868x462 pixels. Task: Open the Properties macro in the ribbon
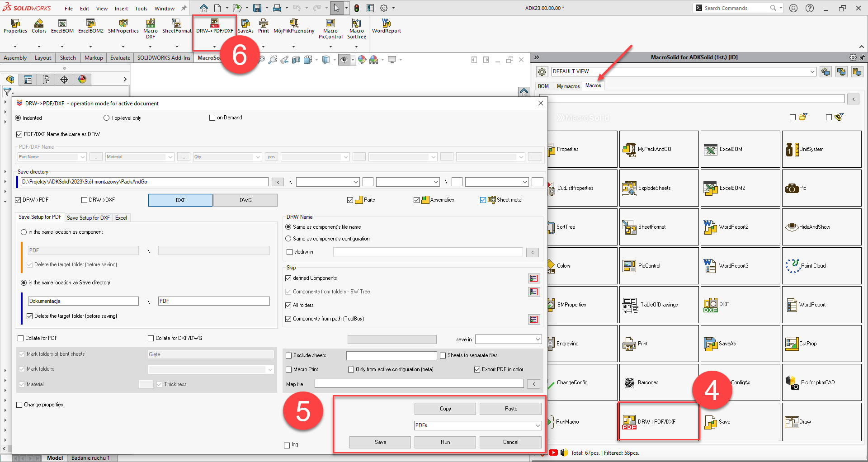(x=15, y=26)
